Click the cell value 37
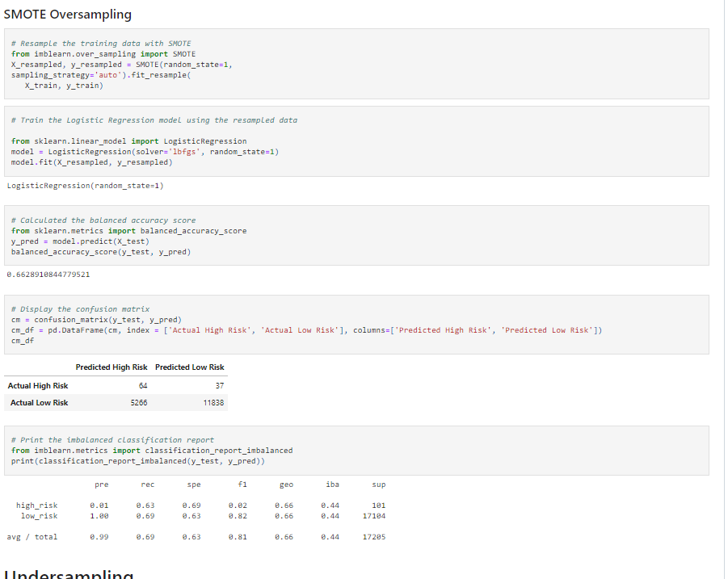 coord(220,386)
